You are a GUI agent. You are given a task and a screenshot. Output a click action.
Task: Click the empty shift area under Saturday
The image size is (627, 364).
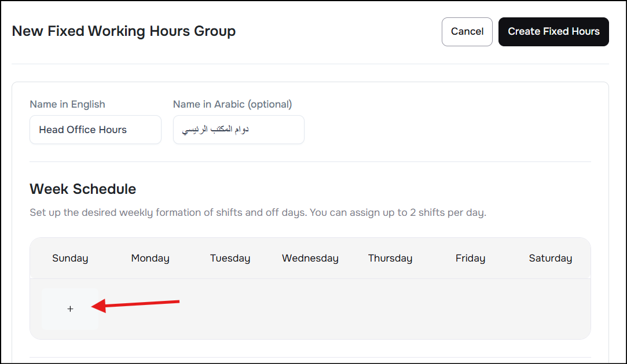coord(550,309)
